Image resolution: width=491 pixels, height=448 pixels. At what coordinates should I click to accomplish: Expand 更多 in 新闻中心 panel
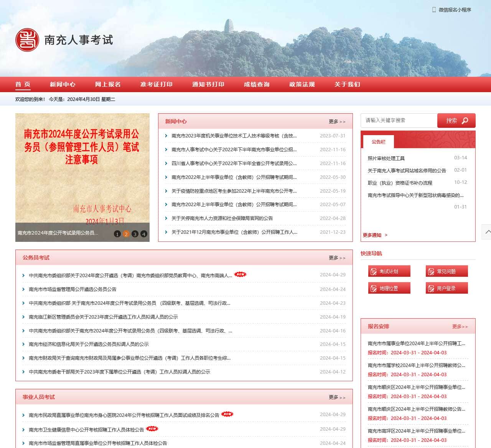[337, 122]
